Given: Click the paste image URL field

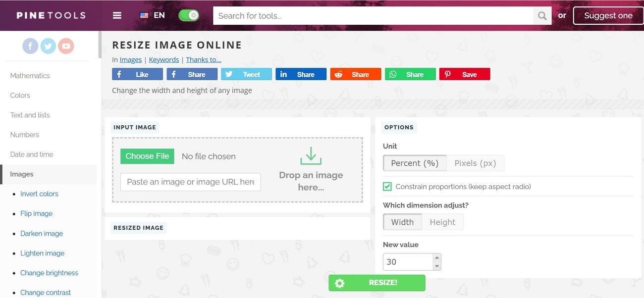Looking at the screenshot, I should (x=190, y=182).
